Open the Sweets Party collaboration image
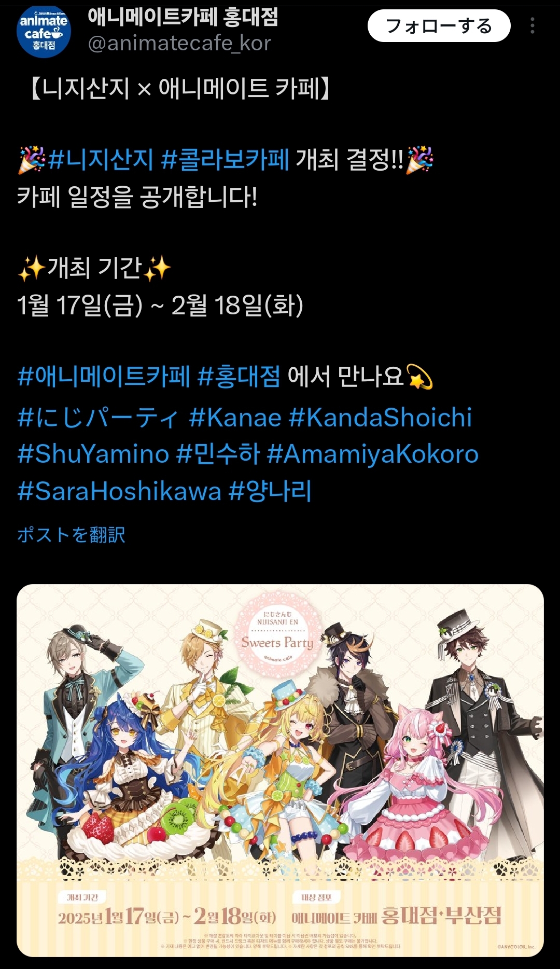The height and width of the screenshot is (969, 560). (280, 770)
